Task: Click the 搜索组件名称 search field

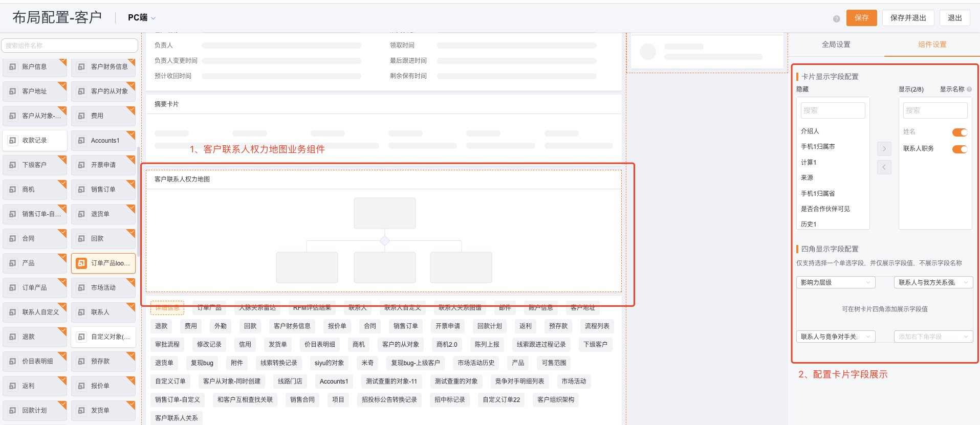Action: (x=70, y=46)
